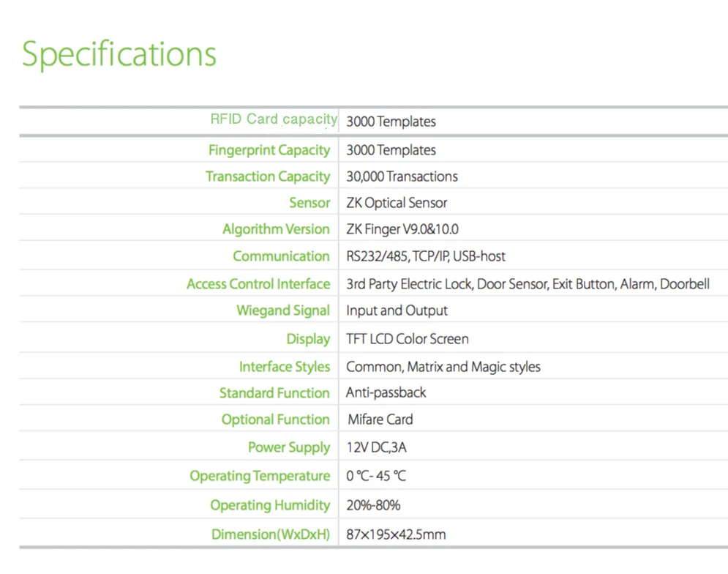
Task: Select the "Input and Output" value
Action: 397,310
